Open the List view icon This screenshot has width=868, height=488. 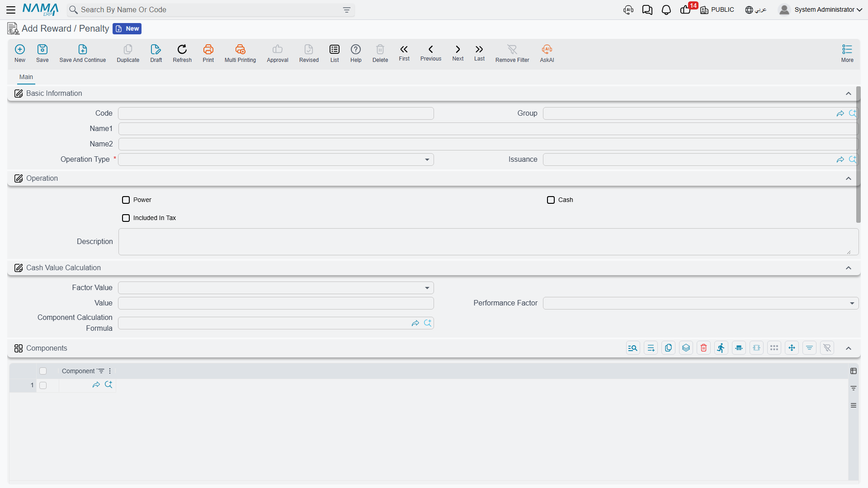[335, 53]
